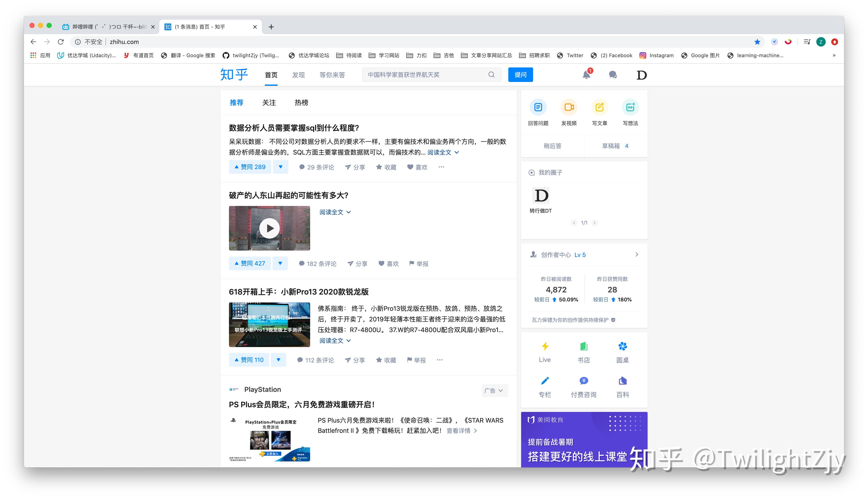This screenshot has width=868, height=499.
Task: Play the bankruptcy answer video thumbnail
Action: (269, 228)
